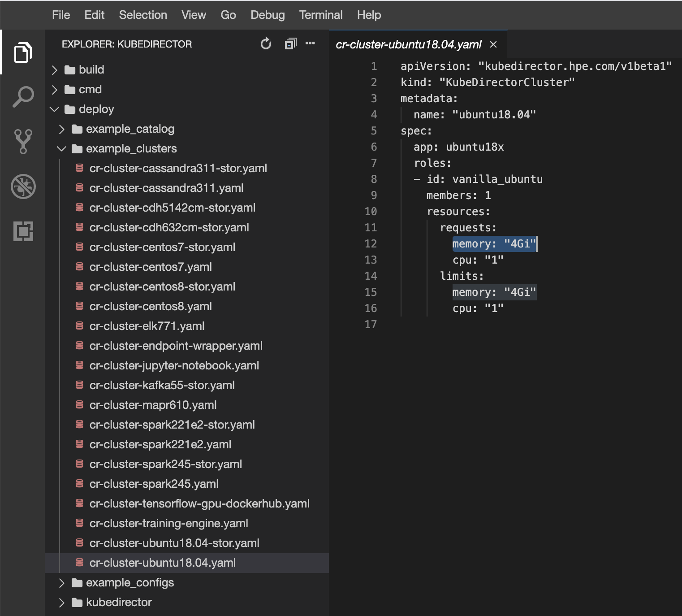Click the selected memory 4Gi value
This screenshot has width=682, height=616.
(494, 244)
